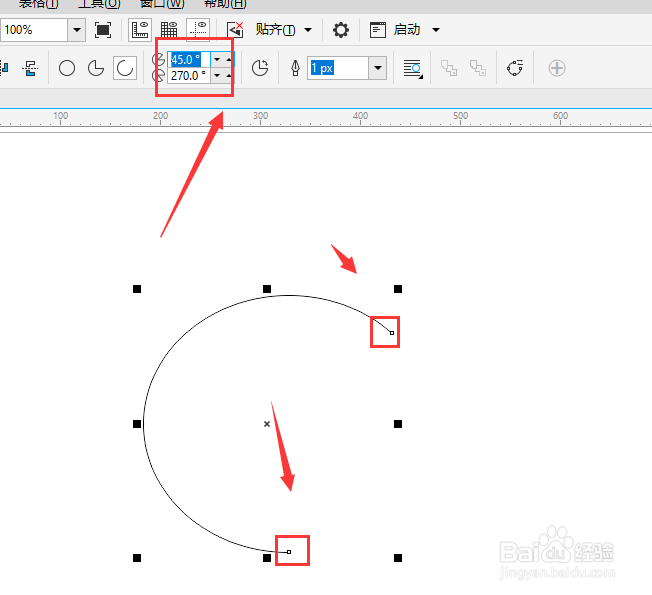Select the Pie shape button

pos(96,68)
